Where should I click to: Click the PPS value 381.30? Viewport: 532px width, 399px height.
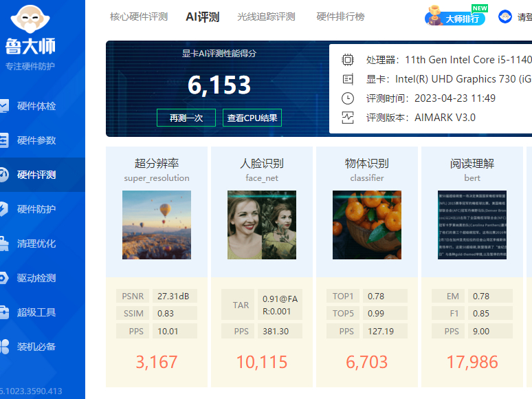(x=280, y=331)
